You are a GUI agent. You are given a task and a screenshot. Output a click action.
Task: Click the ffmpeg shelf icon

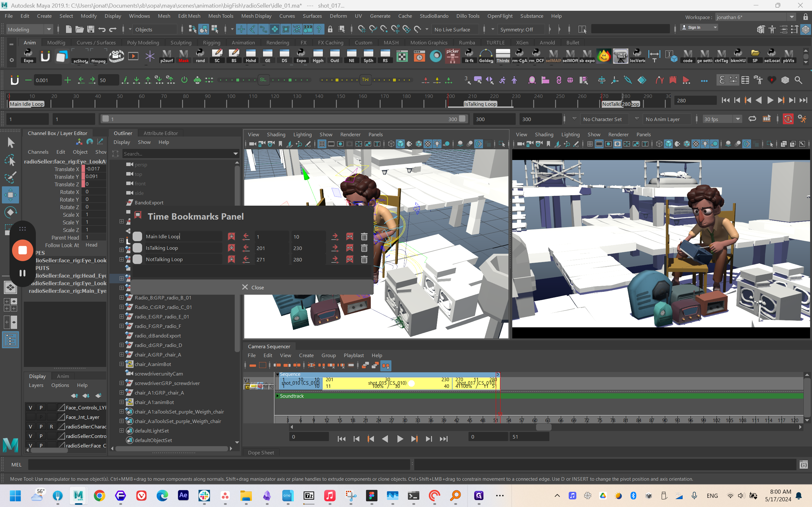click(98, 56)
